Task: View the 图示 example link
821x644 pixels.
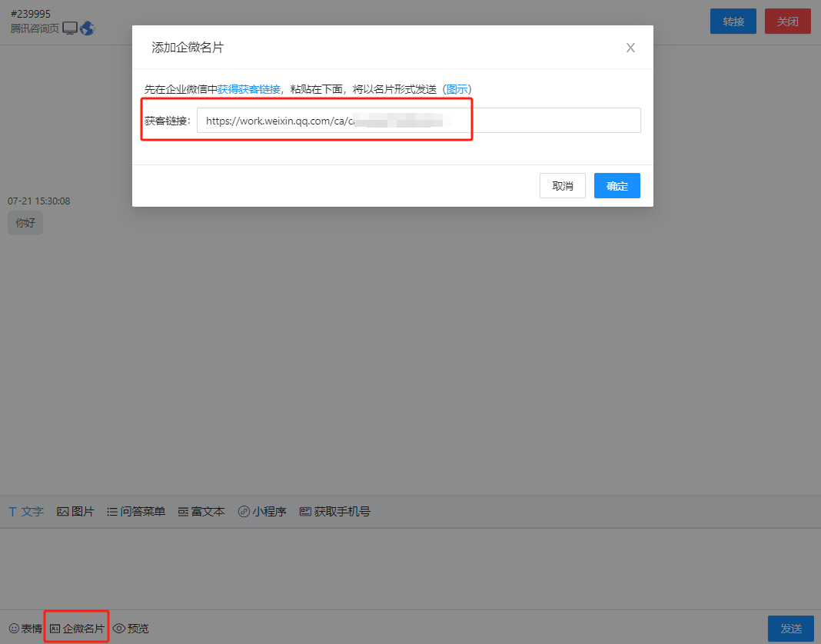Action: (x=457, y=89)
